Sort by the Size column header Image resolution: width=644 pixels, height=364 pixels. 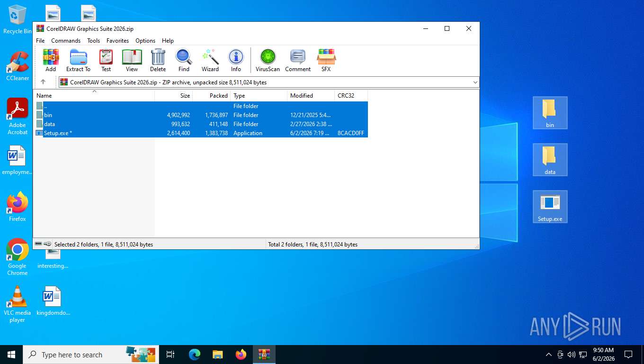pos(174,96)
